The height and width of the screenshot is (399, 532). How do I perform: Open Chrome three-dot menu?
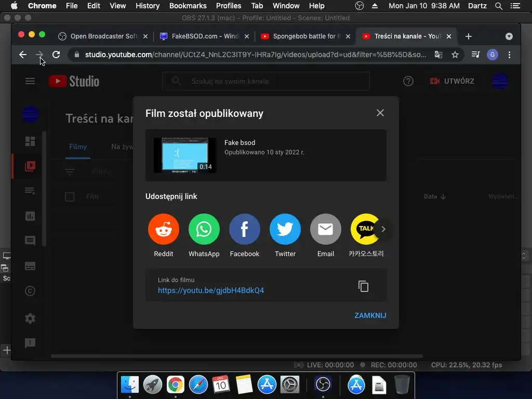click(x=509, y=55)
